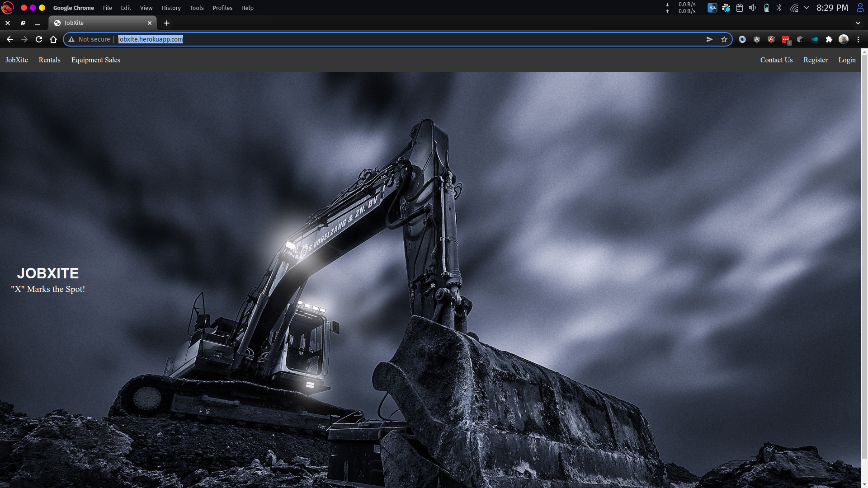The height and width of the screenshot is (488, 868).
Task: Open the Chrome three-dot menu
Action: [x=858, y=39]
